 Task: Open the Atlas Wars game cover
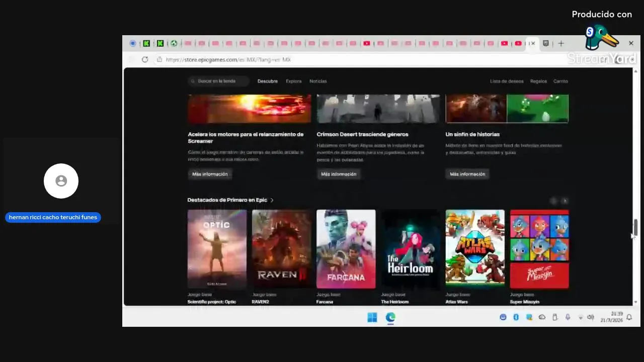475,249
